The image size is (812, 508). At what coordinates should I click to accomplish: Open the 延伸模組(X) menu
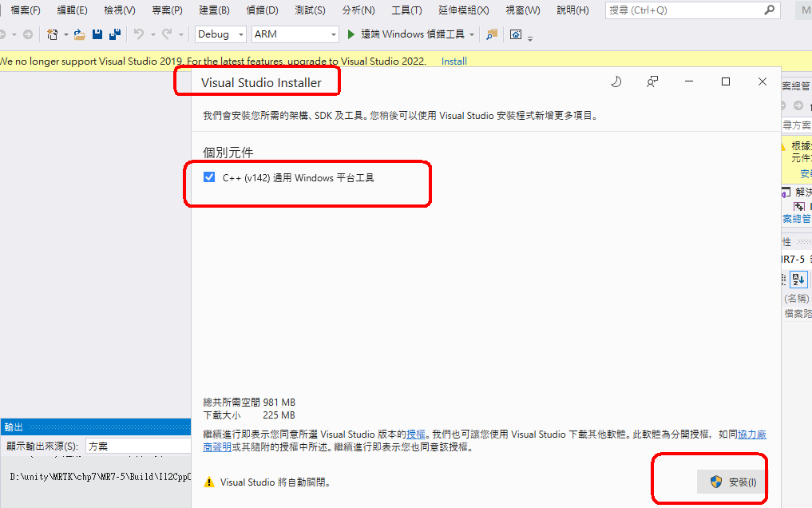[463, 10]
